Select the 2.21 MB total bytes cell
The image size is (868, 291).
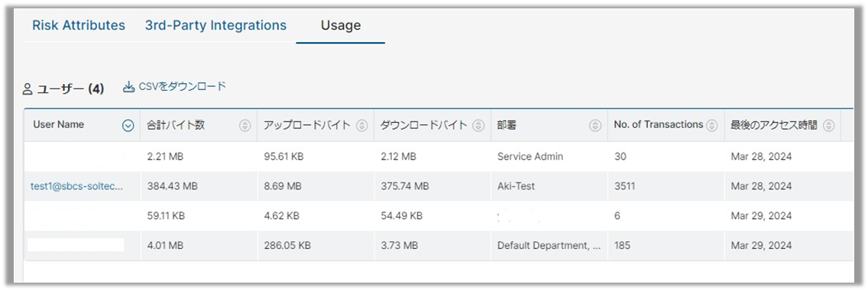tap(199, 157)
